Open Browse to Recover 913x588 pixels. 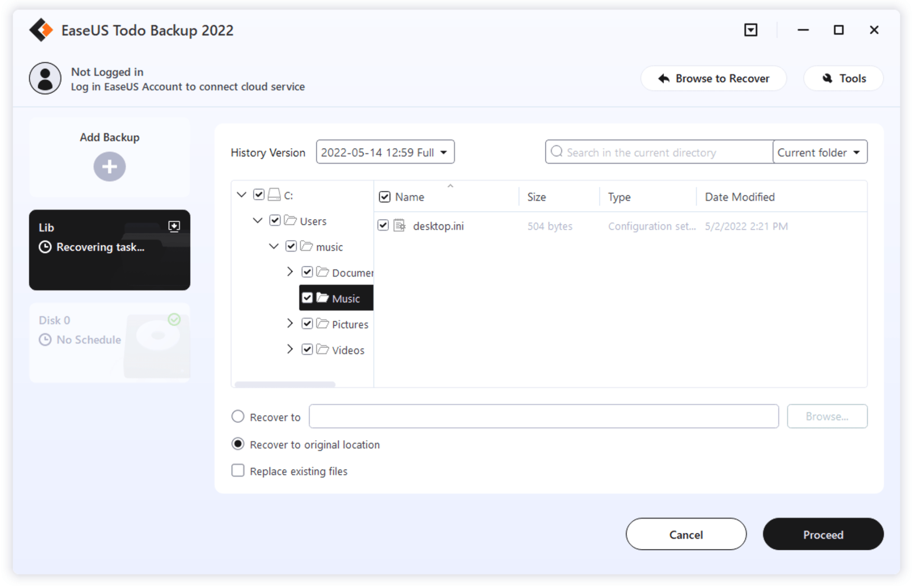713,78
